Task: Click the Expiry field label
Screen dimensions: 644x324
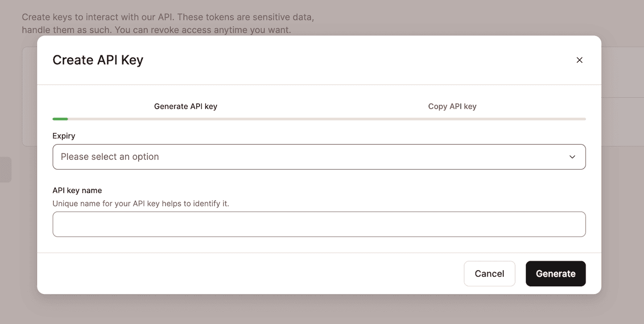Action: (64, 136)
